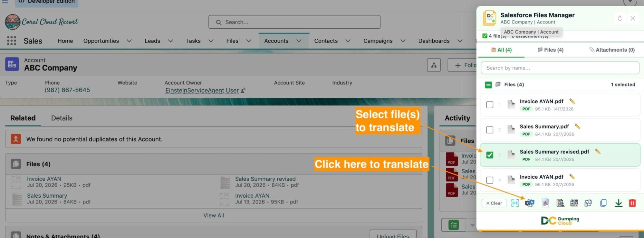Check the Invoice AYAN.pdf 20/7/2026 checkbox
The width and height of the screenshot is (644, 238).
(x=490, y=180)
